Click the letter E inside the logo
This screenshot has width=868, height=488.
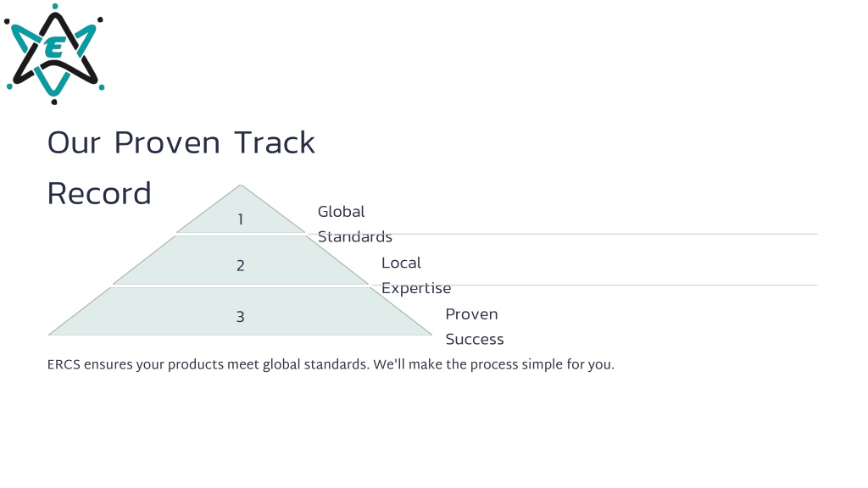[54, 48]
